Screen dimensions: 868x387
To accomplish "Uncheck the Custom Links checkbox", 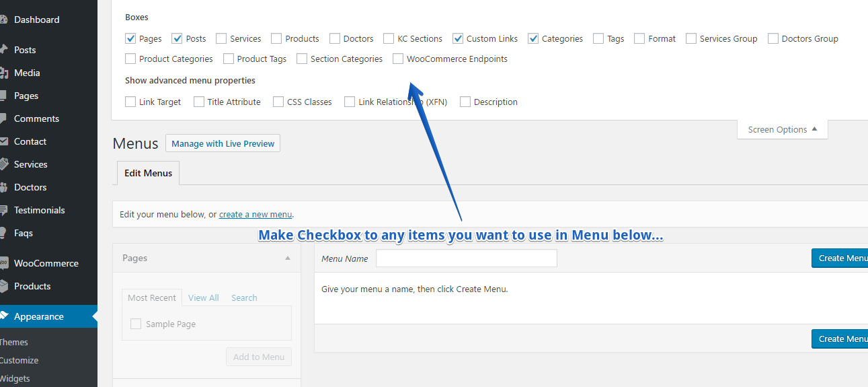I will 458,38.
